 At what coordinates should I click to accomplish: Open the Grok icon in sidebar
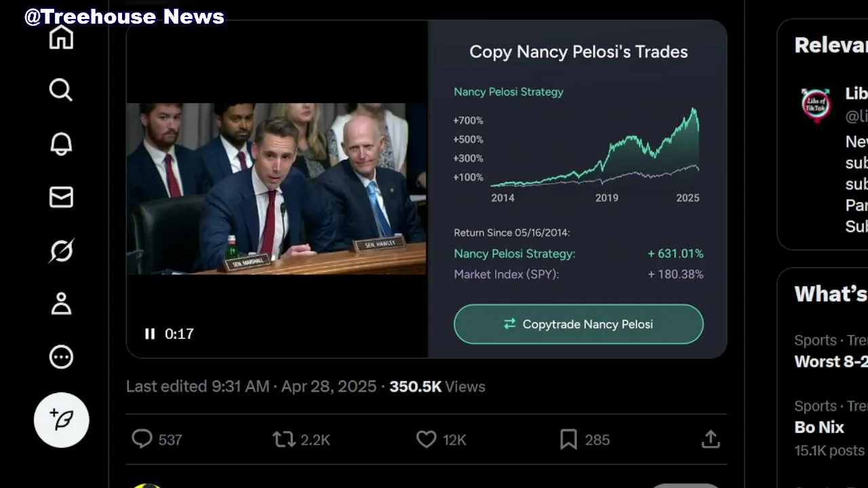tap(61, 251)
